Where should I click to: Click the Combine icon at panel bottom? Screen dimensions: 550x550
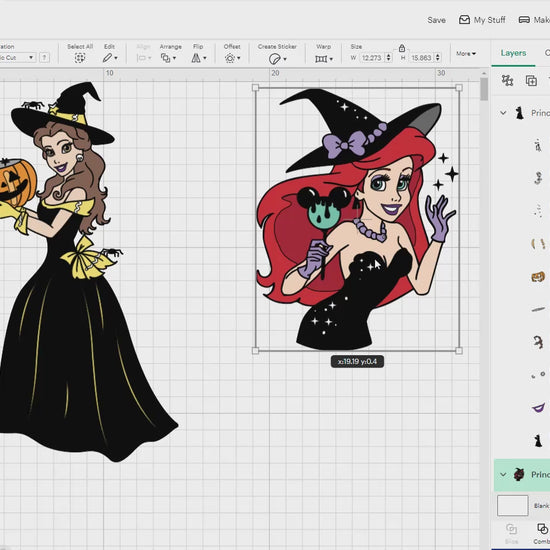[x=542, y=529]
